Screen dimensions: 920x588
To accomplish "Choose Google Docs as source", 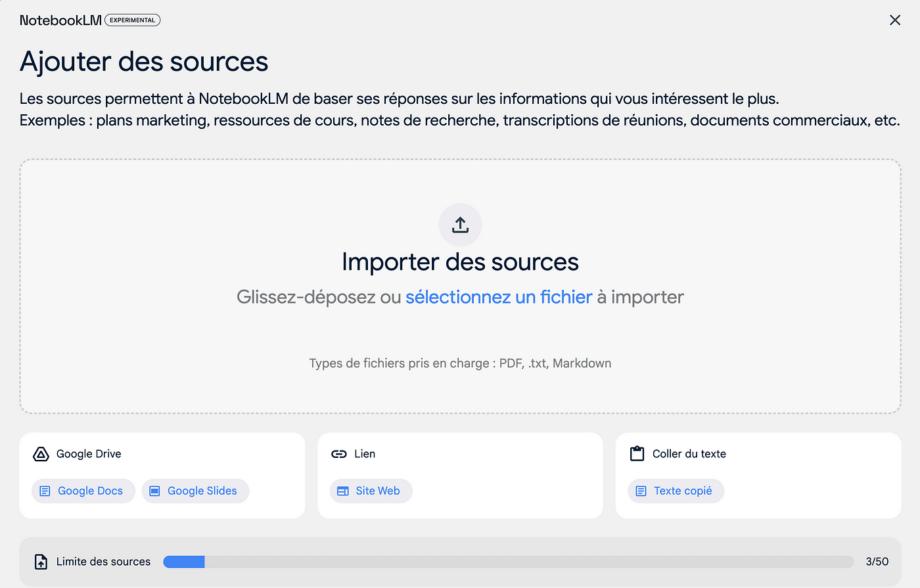I will pos(83,491).
